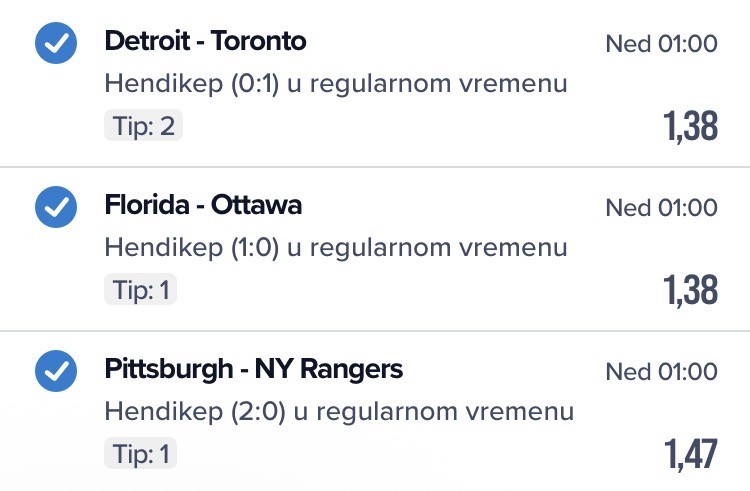Click the Hendikep (0:1) market description
Image resolution: width=750 pixels, height=491 pixels.
click(336, 83)
